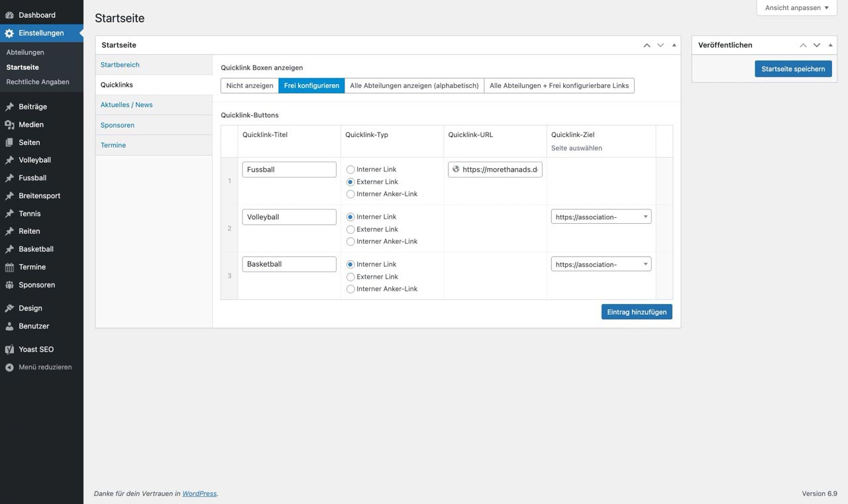Click the Yoast SEO icon
This screenshot has height=504, width=848.
9,349
